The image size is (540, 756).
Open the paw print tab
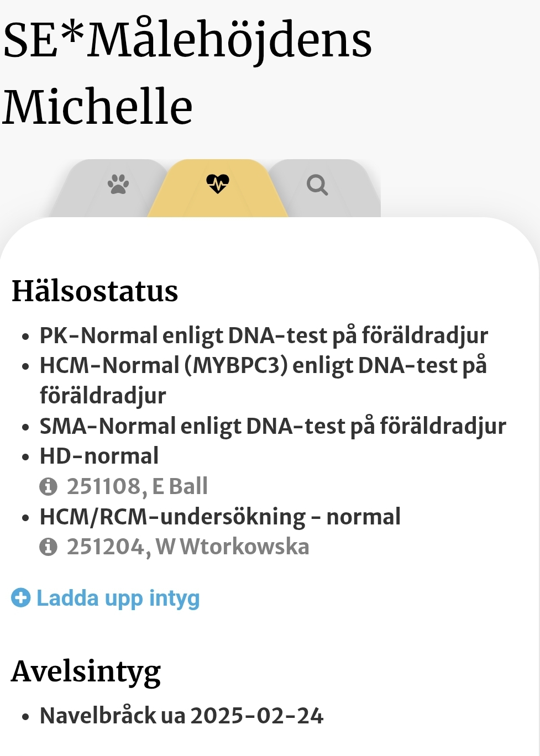coord(118,185)
